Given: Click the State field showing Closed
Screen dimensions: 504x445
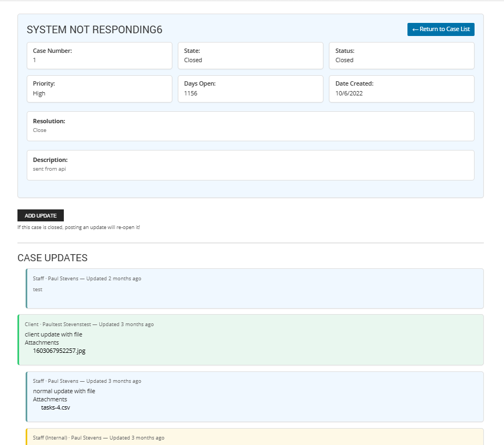Looking at the screenshot, I should (250, 56).
